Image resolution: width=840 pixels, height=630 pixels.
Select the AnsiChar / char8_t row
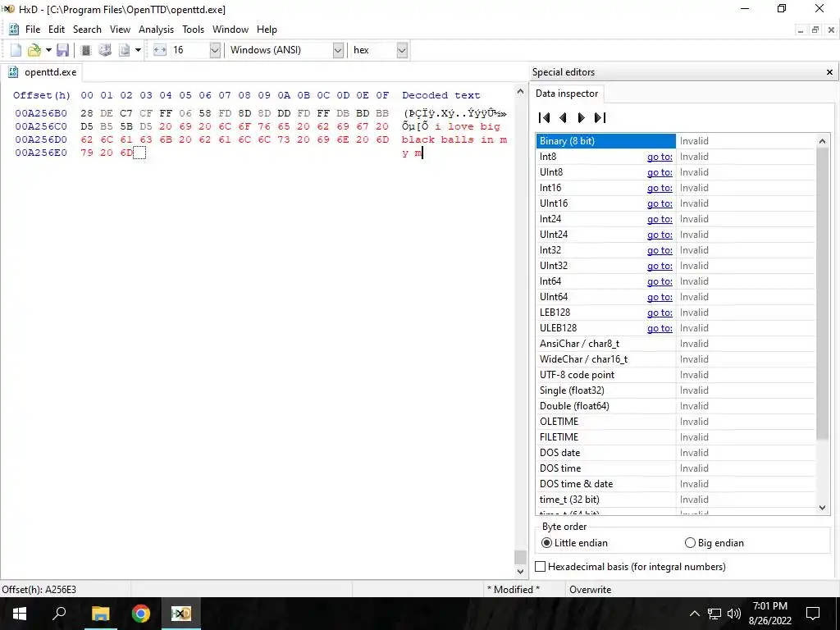[675, 344]
